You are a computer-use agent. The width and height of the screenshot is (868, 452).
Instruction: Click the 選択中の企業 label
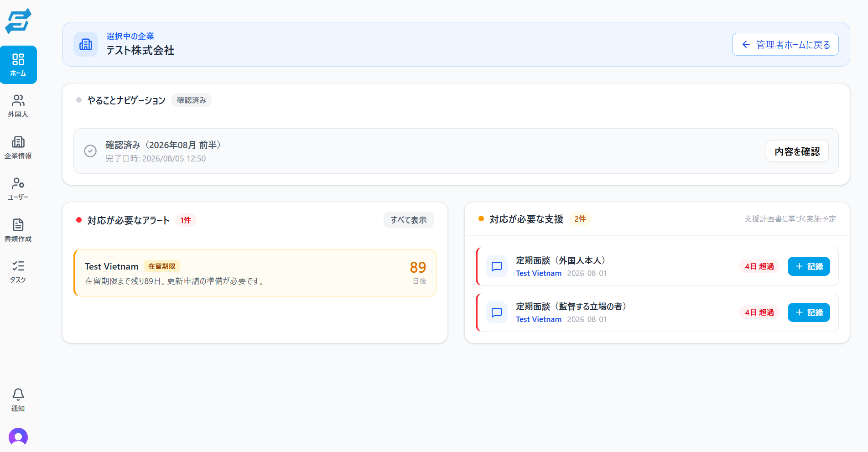tap(130, 36)
